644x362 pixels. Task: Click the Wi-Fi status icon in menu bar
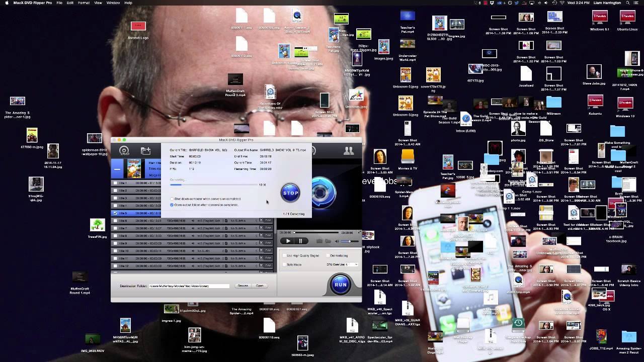tap(562, 3)
